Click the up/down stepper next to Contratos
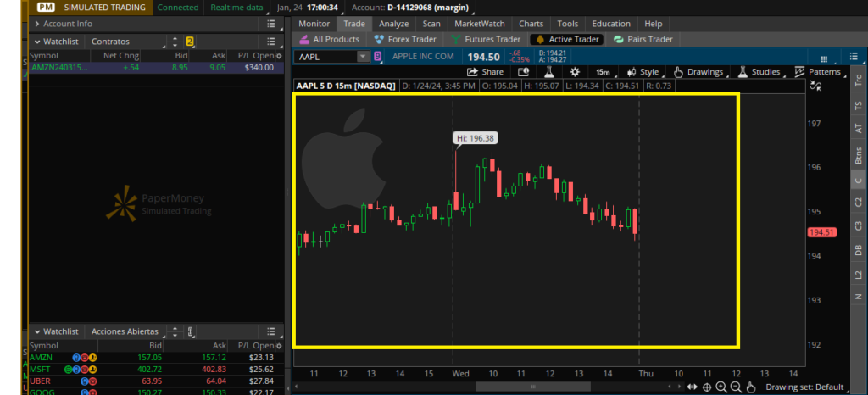Image resolution: width=868 pixels, height=395 pixels. click(x=175, y=42)
